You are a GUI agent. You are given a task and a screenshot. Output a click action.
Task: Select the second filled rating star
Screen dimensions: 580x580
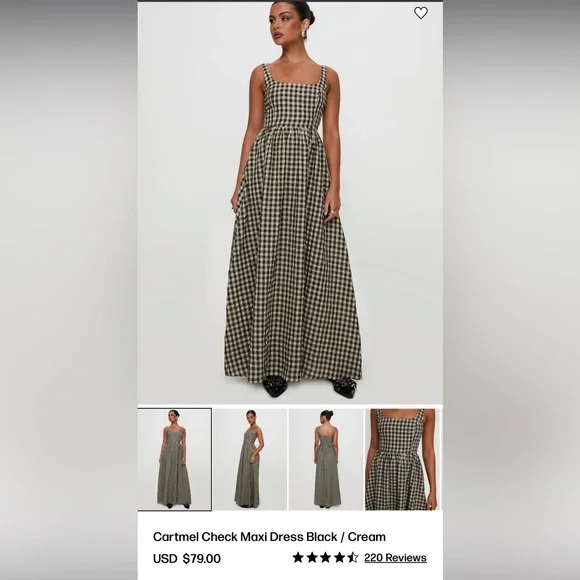coord(312,557)
